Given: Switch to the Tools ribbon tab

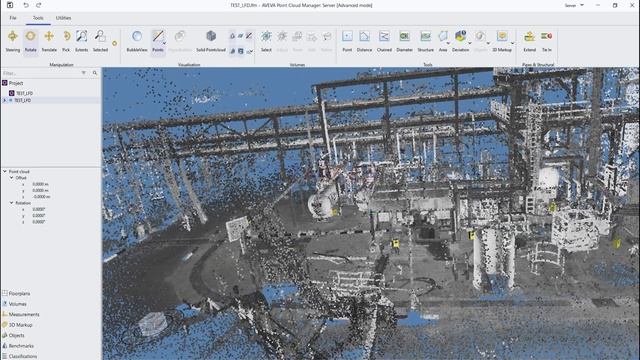Looking at the screenshot, I should 38,18.
